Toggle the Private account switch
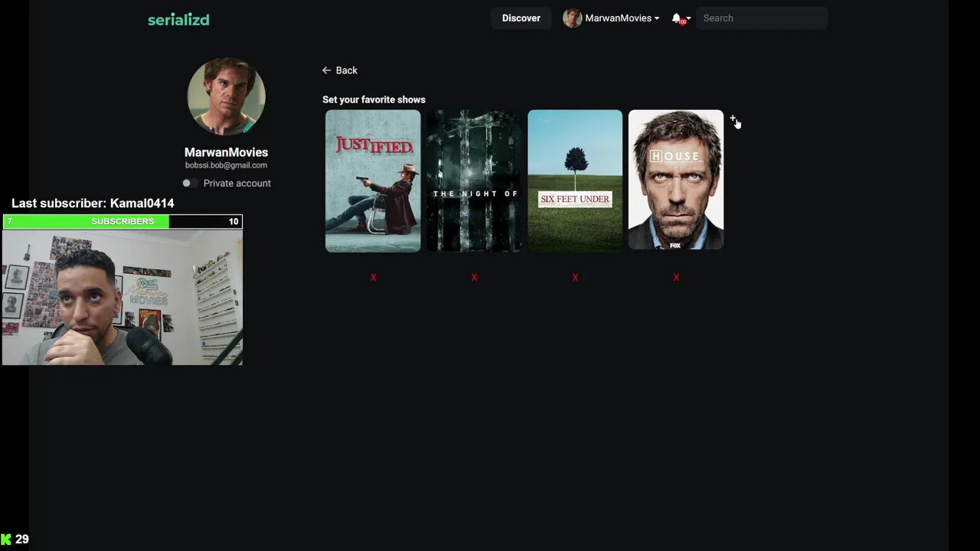The image size is (980, 551). pyautogui.click(x=190, y=183)
